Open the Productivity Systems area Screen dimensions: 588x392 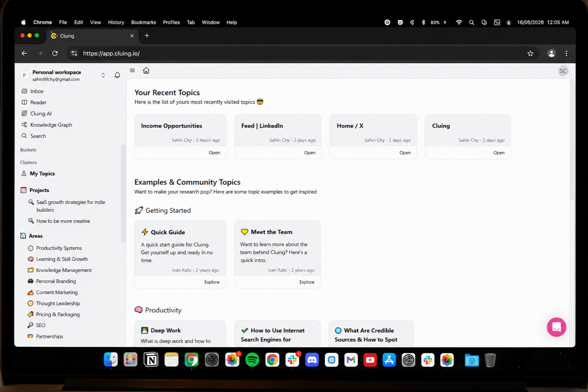[x=54, y=248]
